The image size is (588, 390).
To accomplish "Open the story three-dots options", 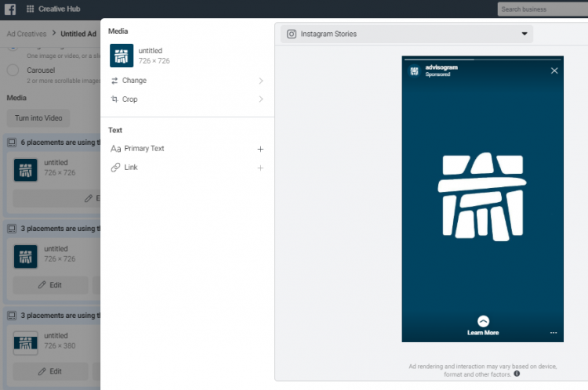I will click(554, 333).
